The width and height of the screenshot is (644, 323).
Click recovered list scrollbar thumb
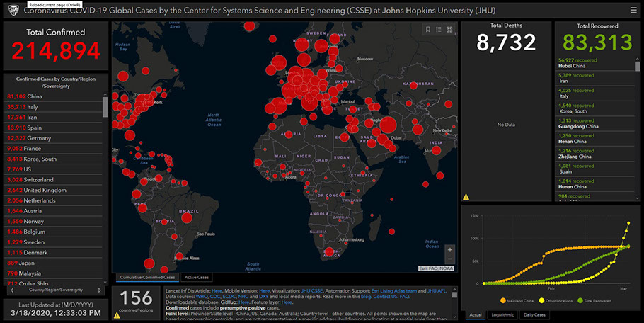pyautogui.click(x=638, y=67)
